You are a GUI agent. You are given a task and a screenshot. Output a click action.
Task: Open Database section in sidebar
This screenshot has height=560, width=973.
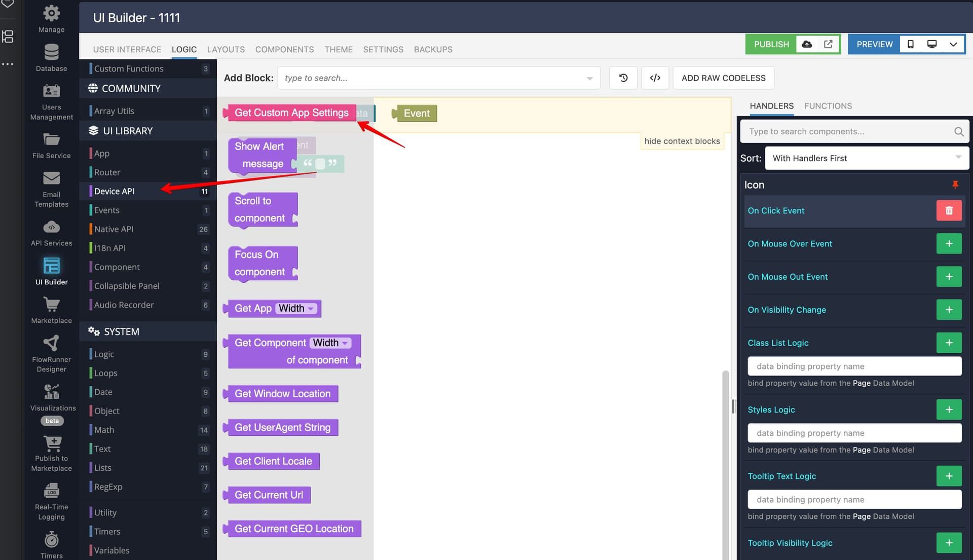(51, 58)
